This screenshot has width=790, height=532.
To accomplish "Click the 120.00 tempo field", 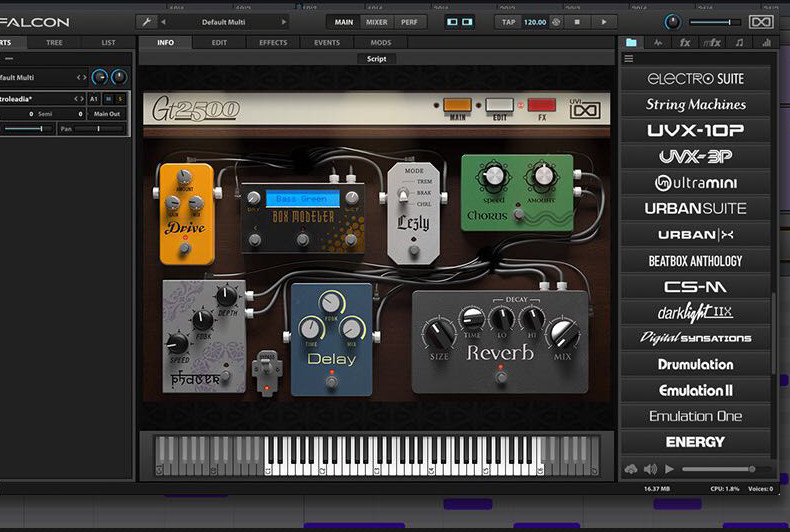I will pos(535,22).
